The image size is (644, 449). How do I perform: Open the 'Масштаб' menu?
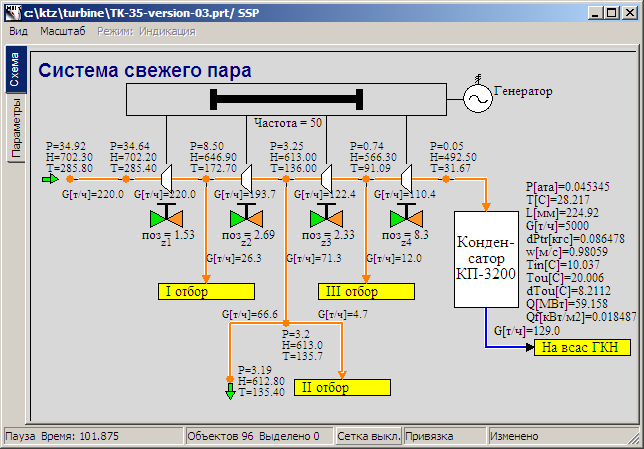tap(62, 31)
